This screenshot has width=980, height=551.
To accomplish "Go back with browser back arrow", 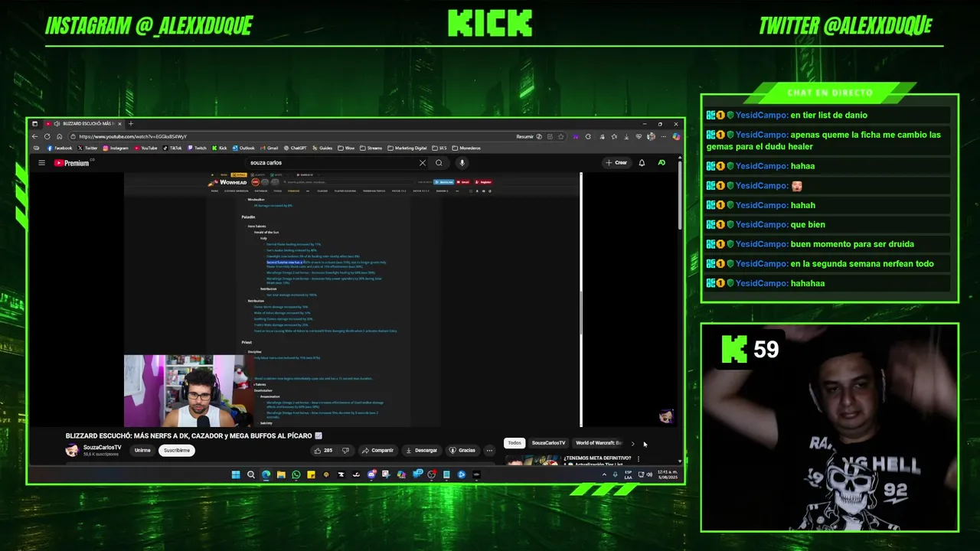I will click(x=34, y=136).
